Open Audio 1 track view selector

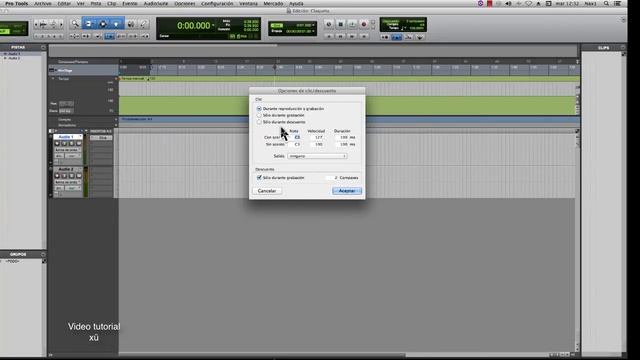coord(67,150)
